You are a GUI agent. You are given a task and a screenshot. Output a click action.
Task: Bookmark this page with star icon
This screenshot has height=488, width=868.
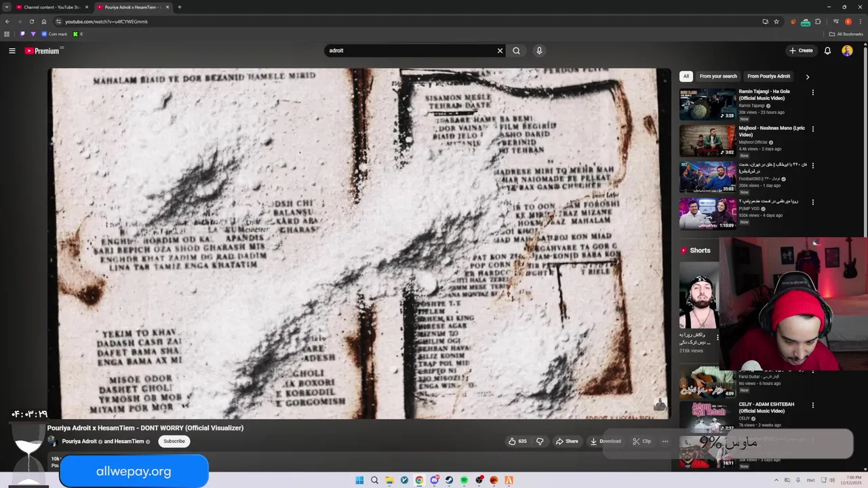pyautogui.click(x=776, y=22)
